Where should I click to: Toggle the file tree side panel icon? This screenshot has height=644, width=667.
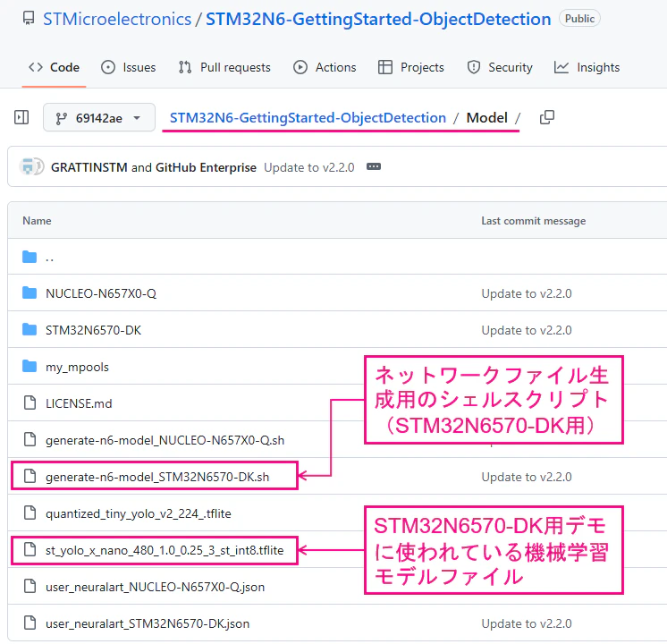21,117
